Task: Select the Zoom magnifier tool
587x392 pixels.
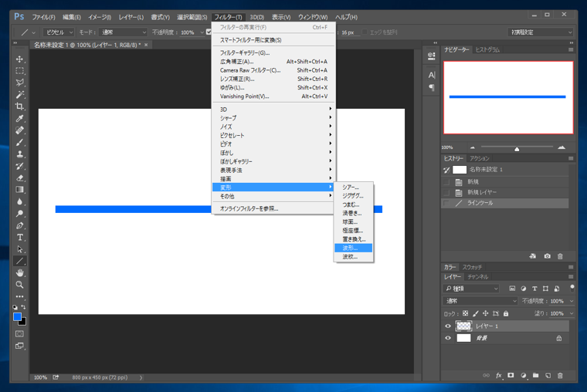Action: tap(20, 285)
